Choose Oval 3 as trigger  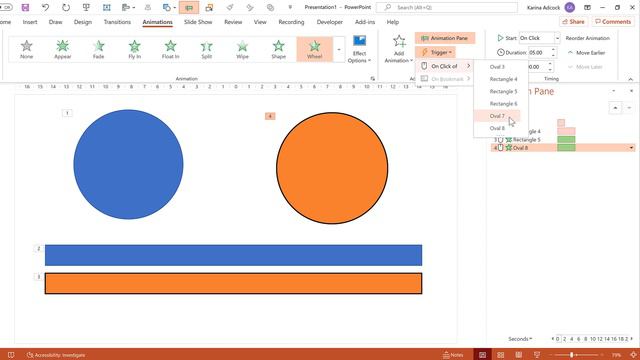(497, 67)
